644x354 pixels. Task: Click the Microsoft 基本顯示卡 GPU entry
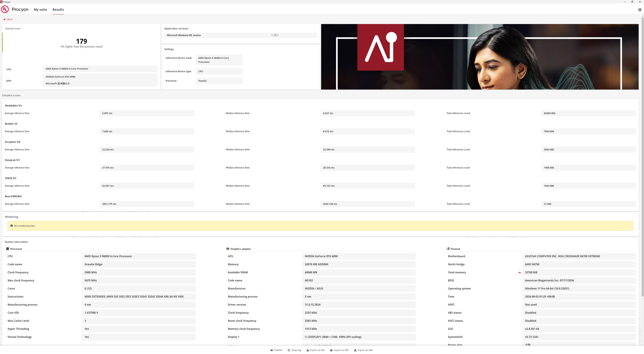coord(58,84)
